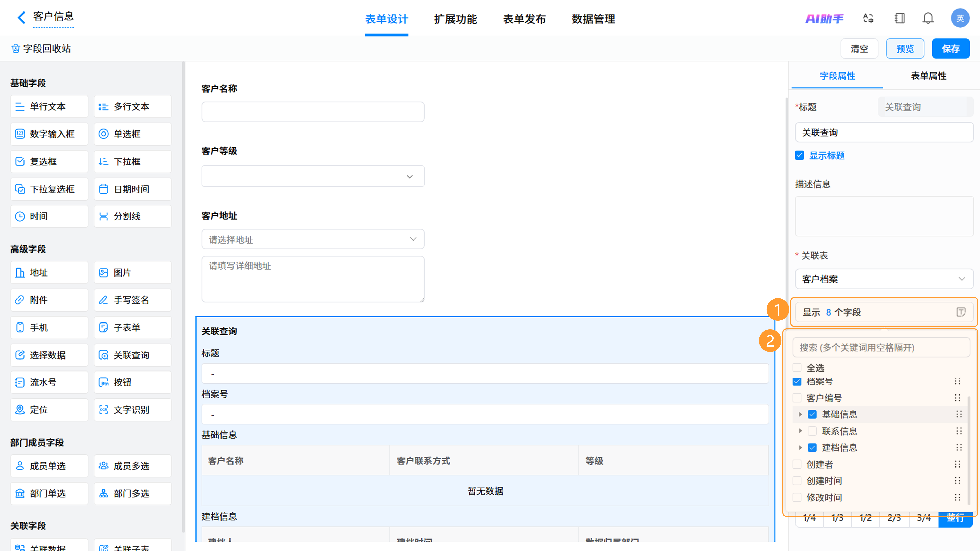
Task: Select the 单行文本 field component
Action: click(x=49, y=106)
